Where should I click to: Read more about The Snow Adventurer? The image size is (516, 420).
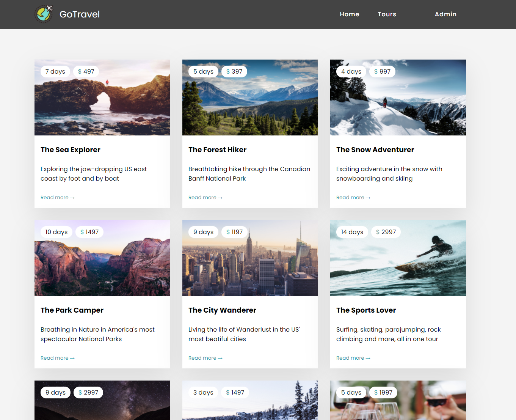pos(353,198)
